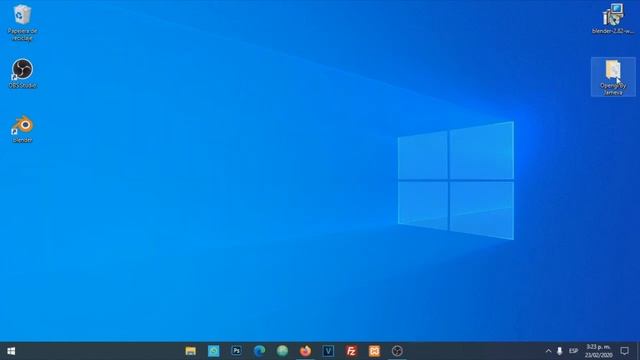This screenshot has height=360, width=640.
Task: Switch to Firefox in the taskbar
Action: [305, 351]
